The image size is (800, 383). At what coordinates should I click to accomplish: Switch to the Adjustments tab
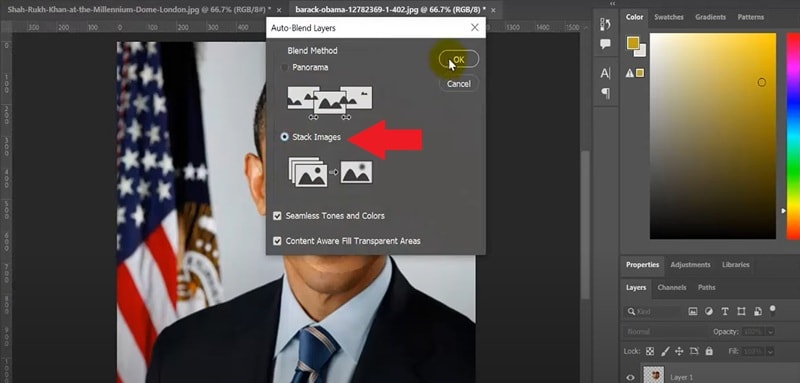click(x=690, y=265)
